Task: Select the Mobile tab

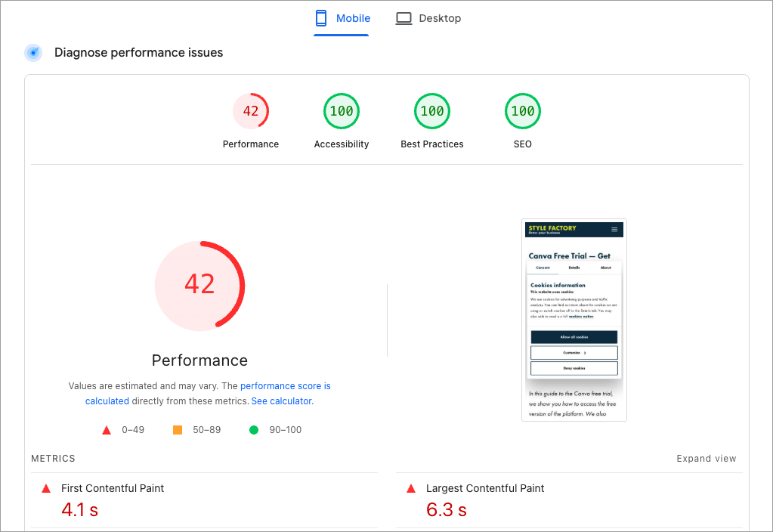Action: click(342, 17)
